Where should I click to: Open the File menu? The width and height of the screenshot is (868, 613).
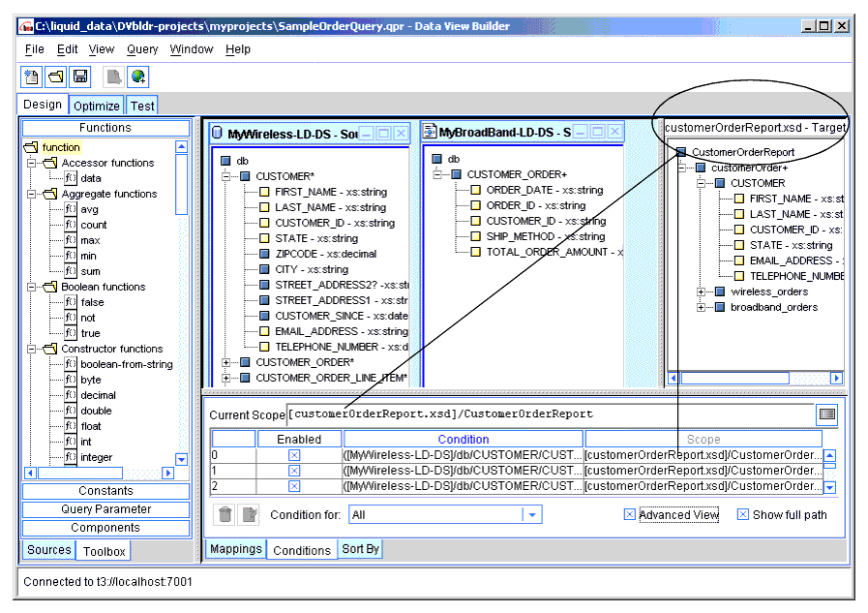[x=34, y=49]
